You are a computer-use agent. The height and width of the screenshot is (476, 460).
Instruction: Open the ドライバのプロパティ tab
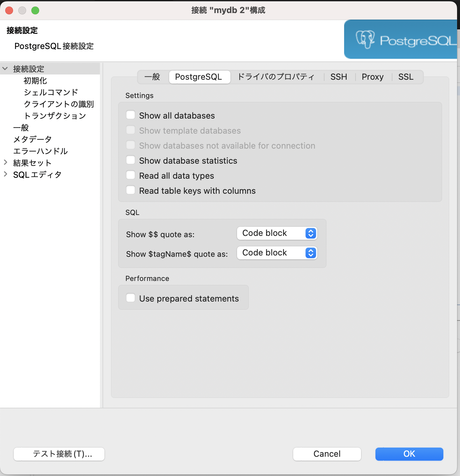(x=276, y=77)
